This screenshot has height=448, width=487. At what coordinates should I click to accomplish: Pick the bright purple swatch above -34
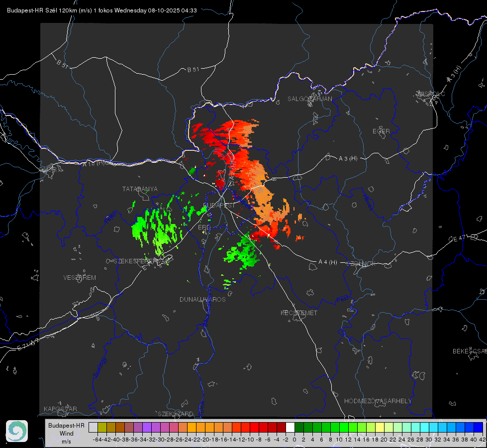(x=147, y=427)
